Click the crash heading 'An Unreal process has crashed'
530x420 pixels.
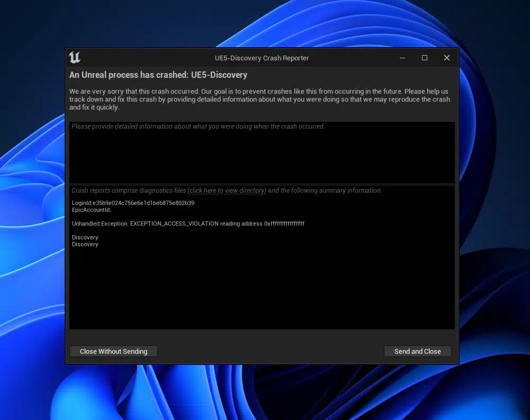[158, 75]
